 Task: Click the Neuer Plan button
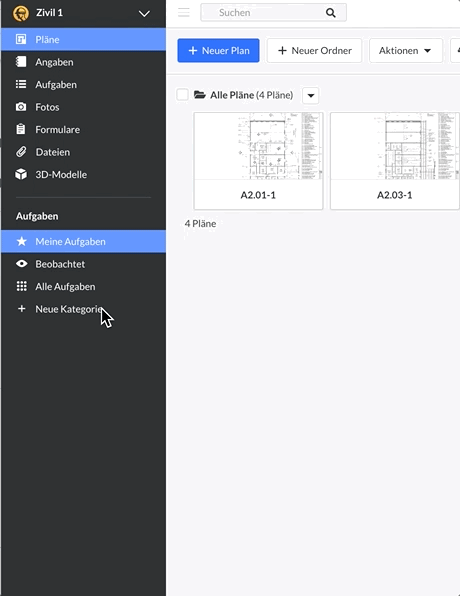pos(218,51)
